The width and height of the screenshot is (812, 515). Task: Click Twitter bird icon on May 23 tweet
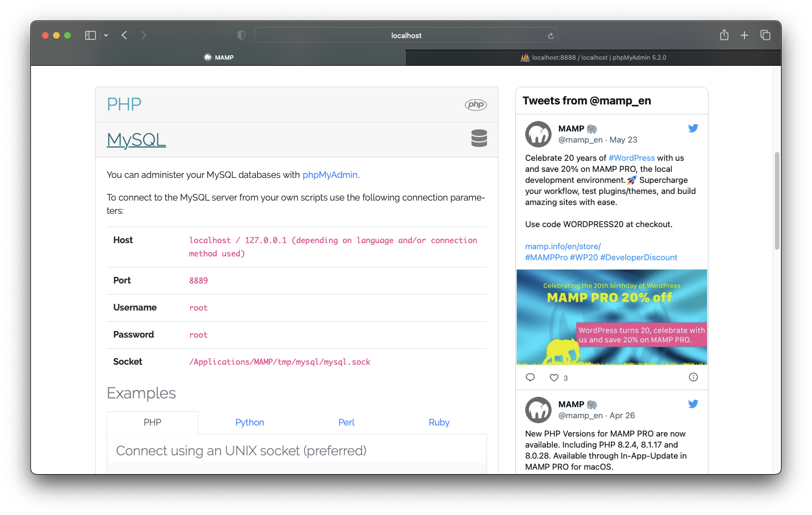[x=693, y=128]
